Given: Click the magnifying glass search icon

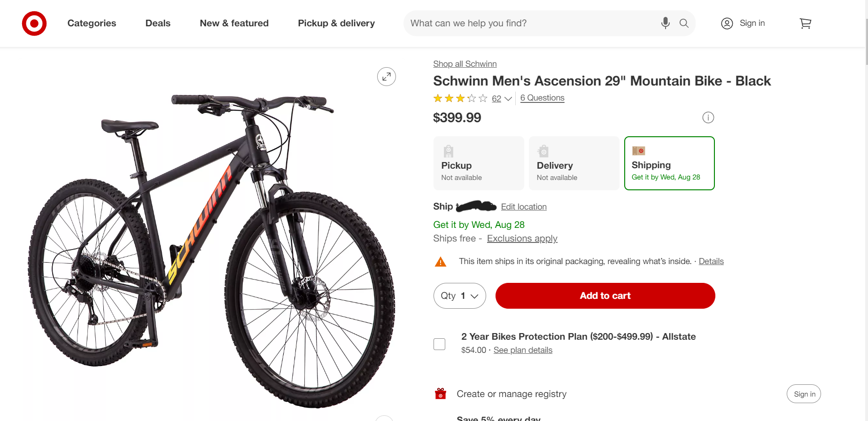Looking at the screenshot, I should (684, 23).
